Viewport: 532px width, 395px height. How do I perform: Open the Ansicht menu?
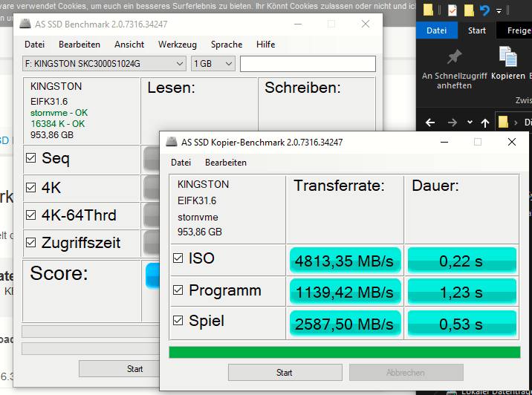coord(129,45)
